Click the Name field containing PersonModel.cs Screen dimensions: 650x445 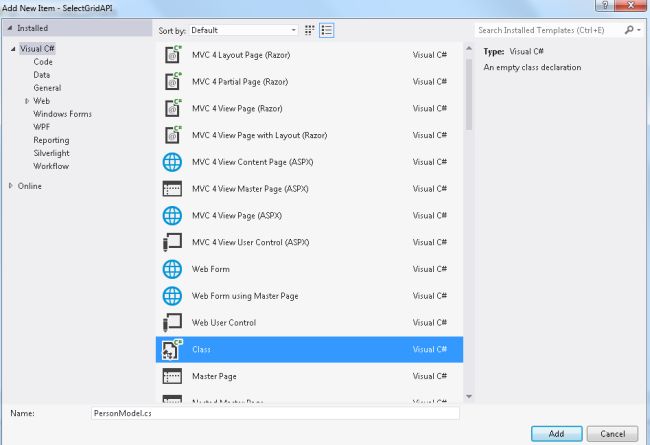[275, 413]
